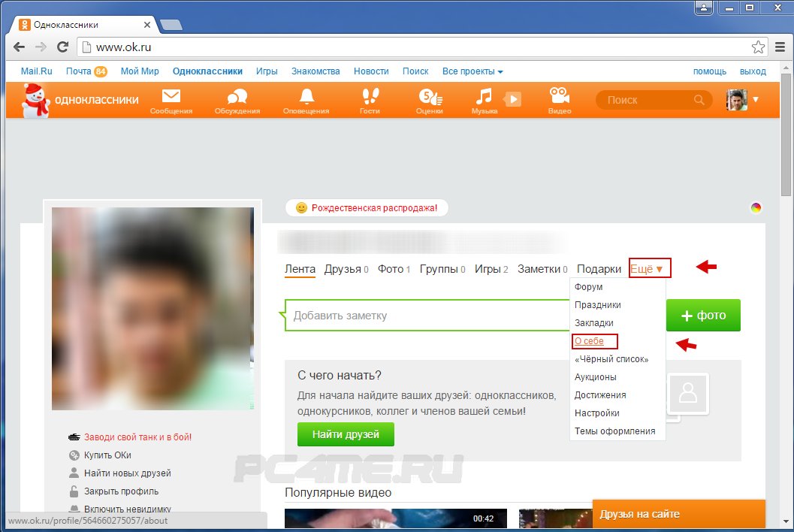The width and height of the screenshot is (794, 532).
Task: Expand the Все проекты dropdown
Action: click(472, 71)
